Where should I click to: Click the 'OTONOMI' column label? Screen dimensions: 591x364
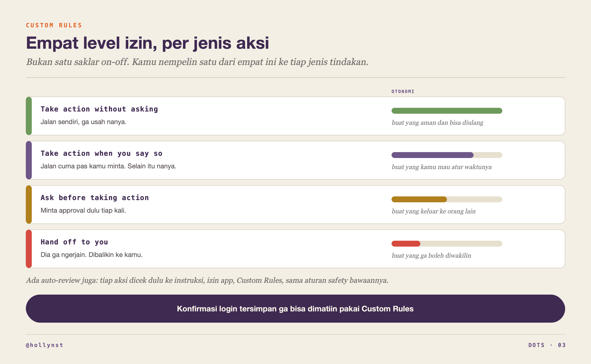(403, 92)
